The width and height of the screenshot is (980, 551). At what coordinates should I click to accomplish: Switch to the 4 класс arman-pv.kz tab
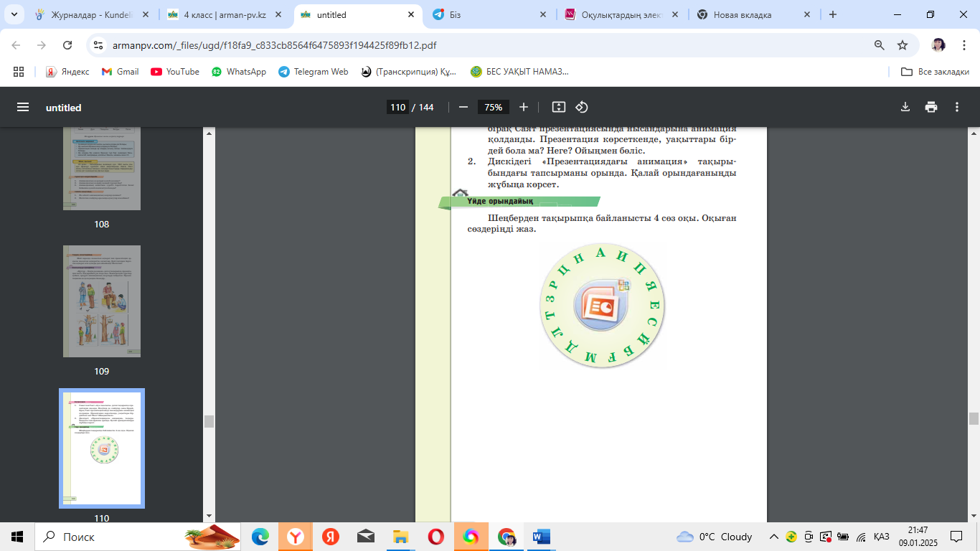click(225, 14)
